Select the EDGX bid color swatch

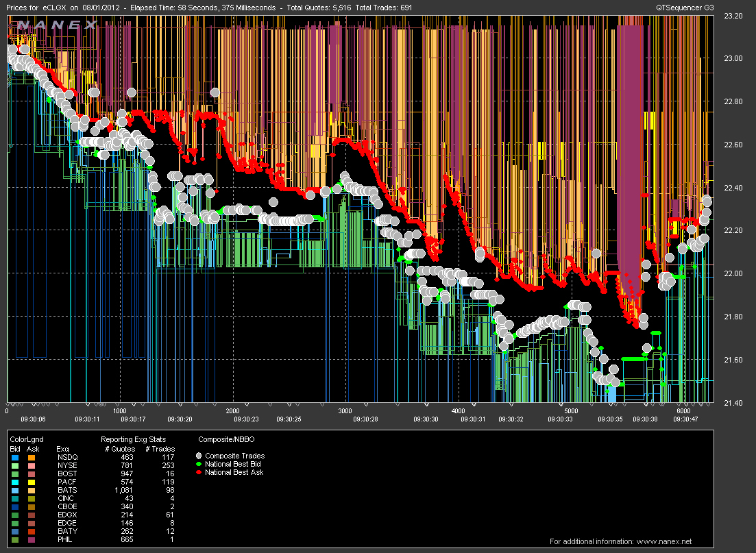point(15,515)
